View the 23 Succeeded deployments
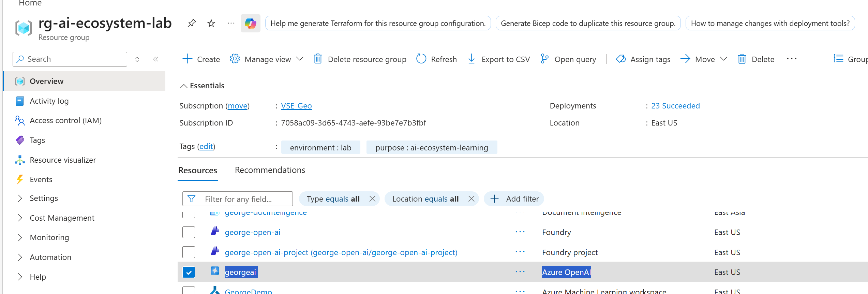Screen dimensions: 868x294 tap(675, 106)
